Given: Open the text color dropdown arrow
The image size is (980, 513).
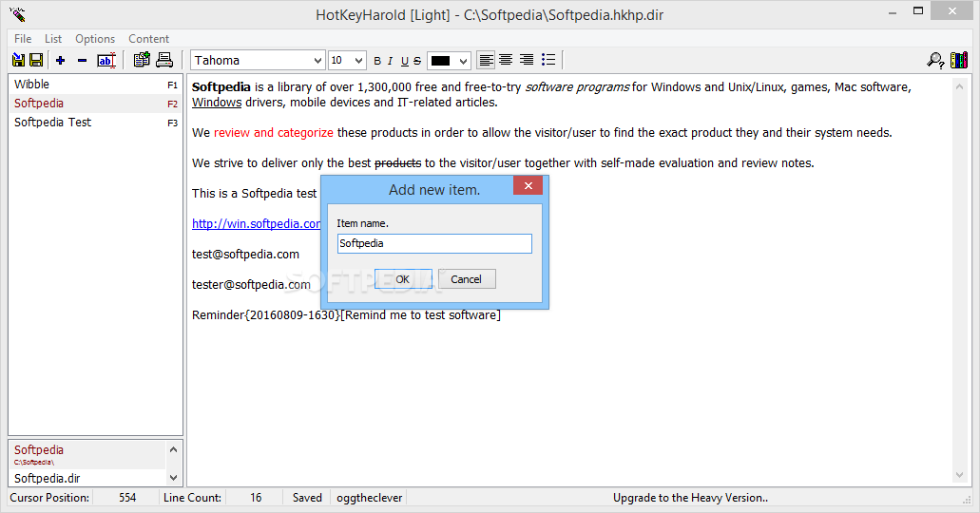Looking at the screenshot, I should [463, 61].
